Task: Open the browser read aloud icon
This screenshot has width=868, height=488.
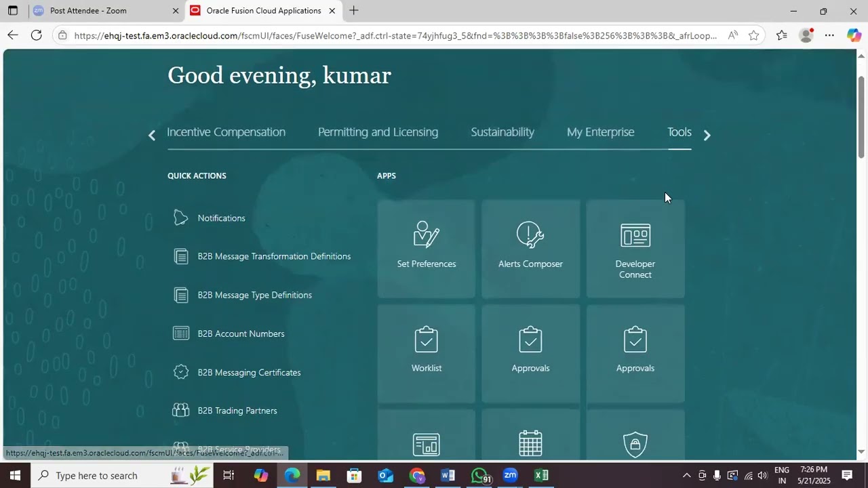Action: pyautogui.click(x=733, y=35)
